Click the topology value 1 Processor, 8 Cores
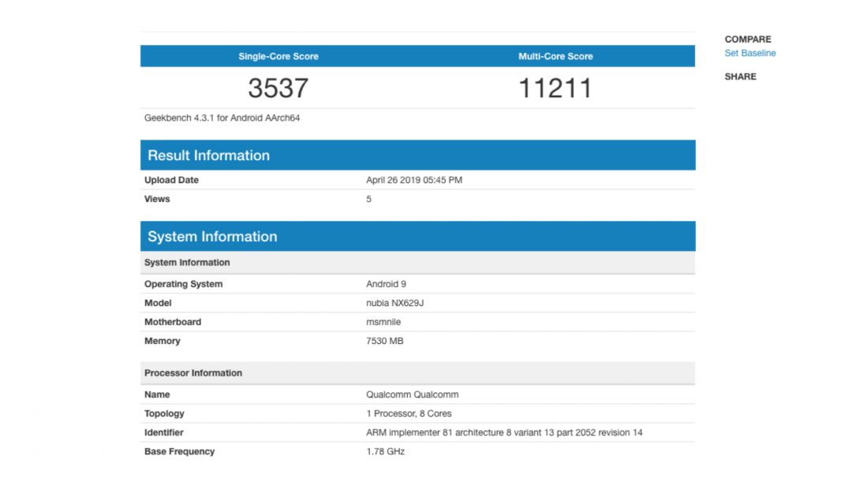Viewport: 868px width, 486px height. coord(409,413)
